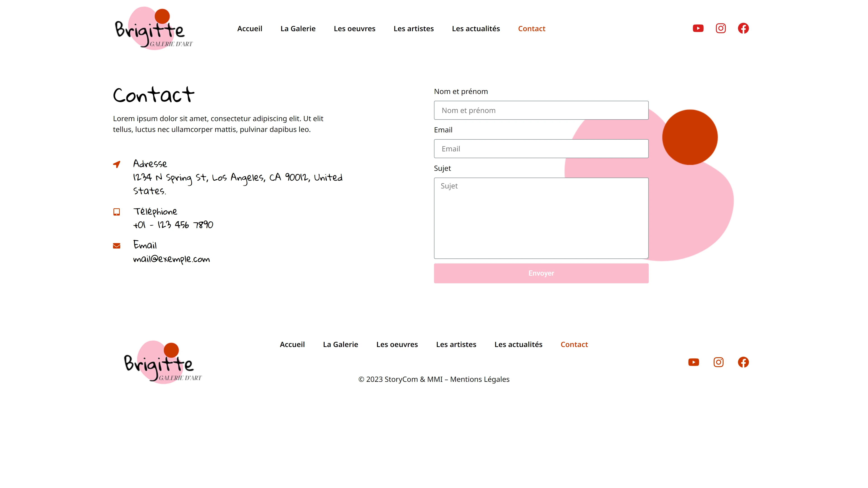Click the telephone device icon
The height and width of the screenshot is (488, 868).
pyautogui.click(x=117, y=212)
